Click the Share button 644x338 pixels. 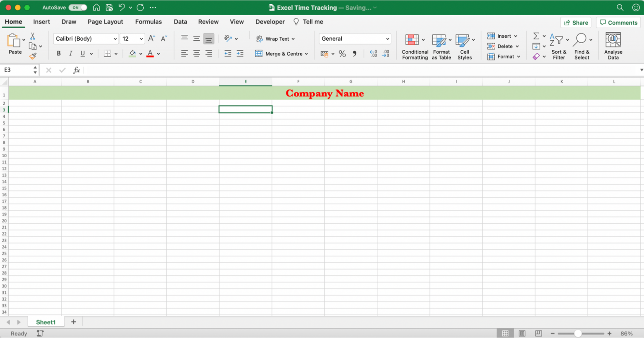(576, 22)
